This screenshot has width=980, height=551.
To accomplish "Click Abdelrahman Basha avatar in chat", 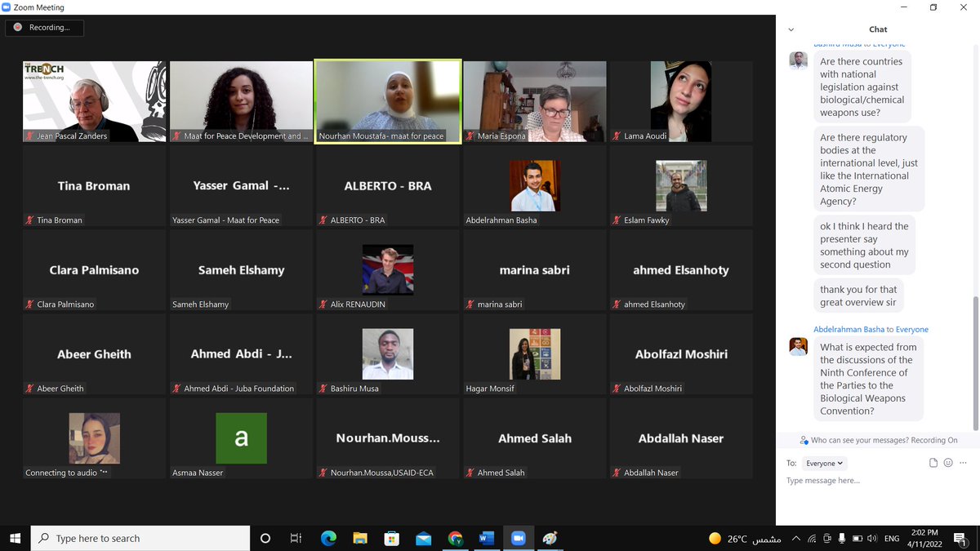I will 798,346.
